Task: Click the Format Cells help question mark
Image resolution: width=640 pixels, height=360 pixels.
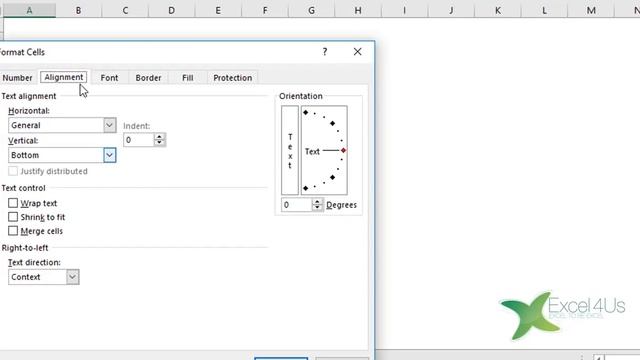Action: (325, 52)
